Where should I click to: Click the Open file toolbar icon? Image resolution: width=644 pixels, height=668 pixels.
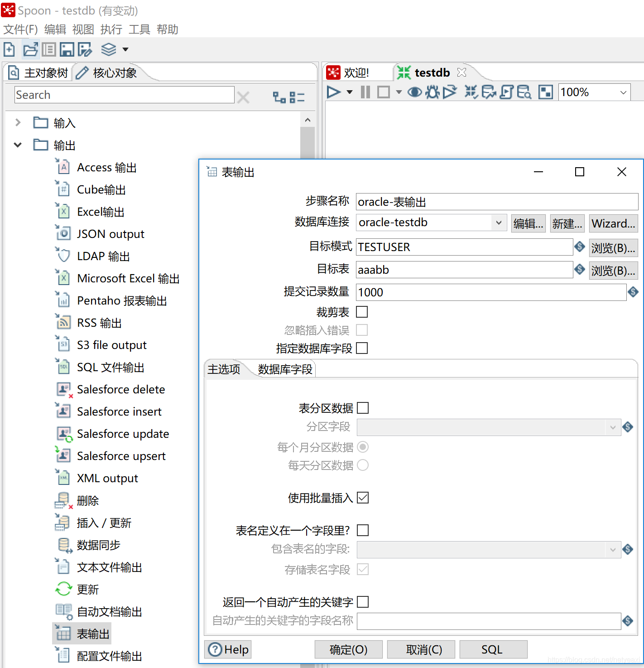[30, 49]
